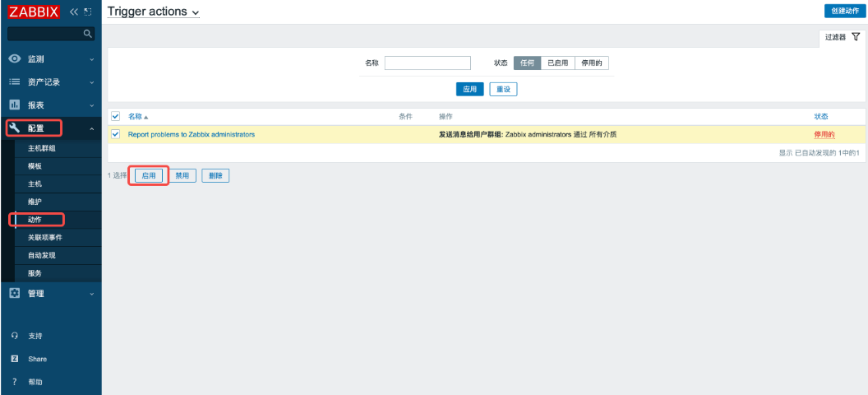The width and height of the screenshot is (868, 395).
Task: Click the ZABBIX logo
Action: [33, 12]
